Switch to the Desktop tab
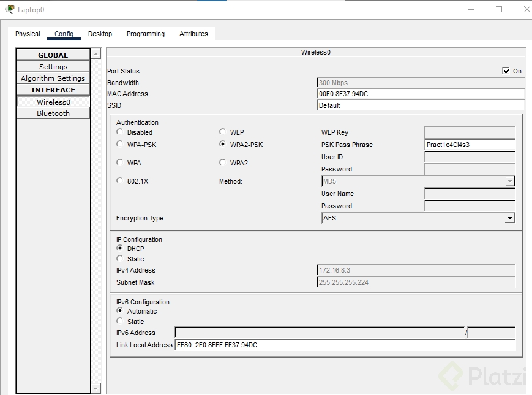Viewport: 532px width, 395px height. [x=100, y=34]
